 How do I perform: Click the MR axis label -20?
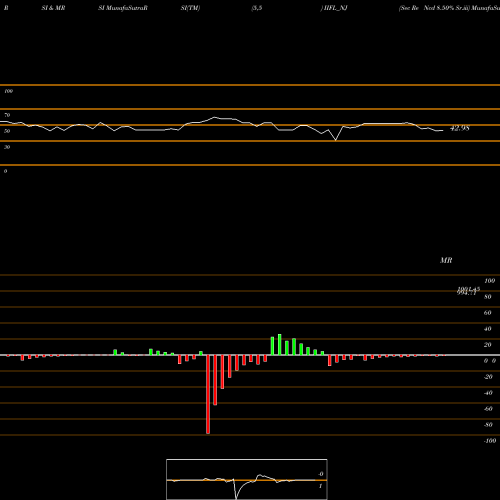tap(488, 377)
